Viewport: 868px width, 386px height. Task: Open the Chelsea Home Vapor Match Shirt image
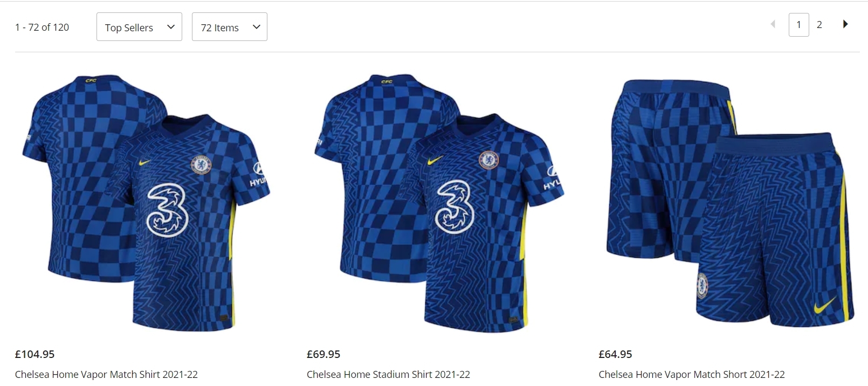tap(146, 202)
